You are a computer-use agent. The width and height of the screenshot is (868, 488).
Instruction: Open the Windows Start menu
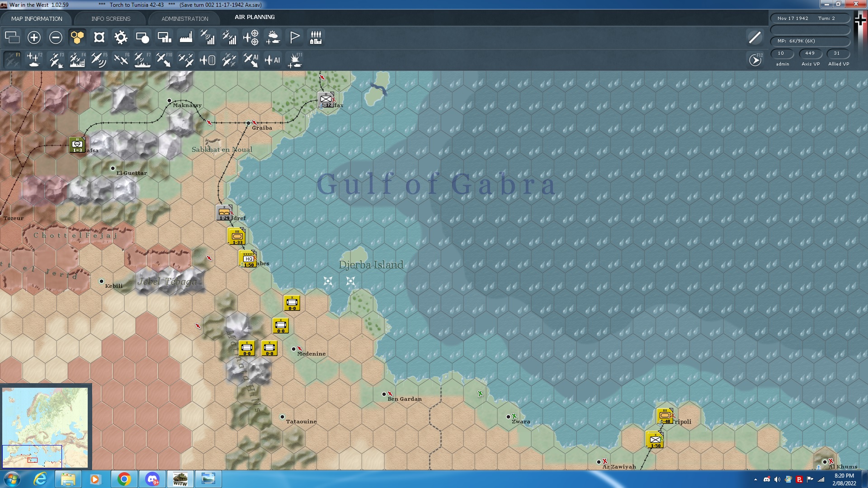12,479
